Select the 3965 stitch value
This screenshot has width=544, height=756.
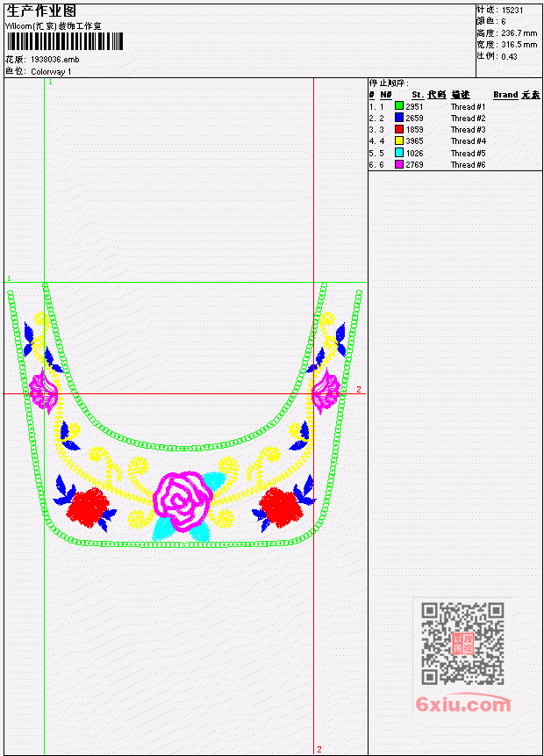coord(414,141)
